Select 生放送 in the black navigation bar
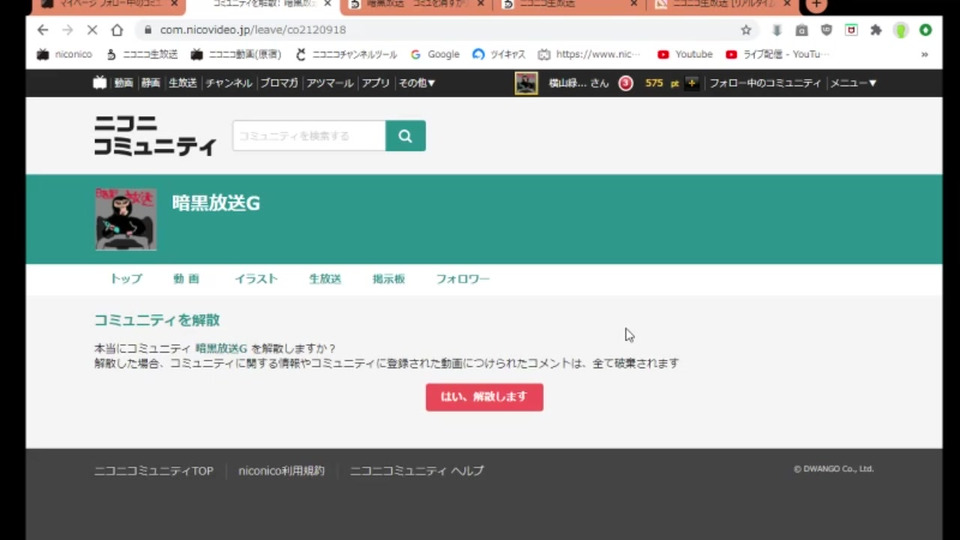 pos(182,83)
